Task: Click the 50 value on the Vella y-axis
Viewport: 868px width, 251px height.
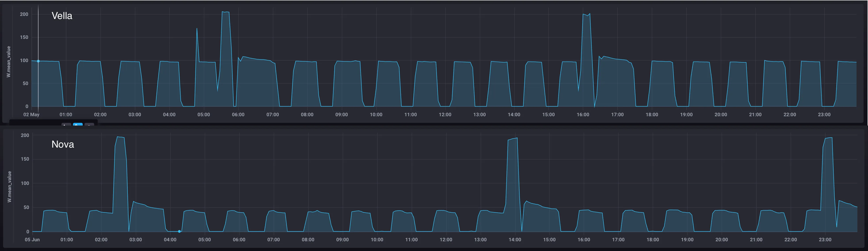Action: [x=25, y=84]
